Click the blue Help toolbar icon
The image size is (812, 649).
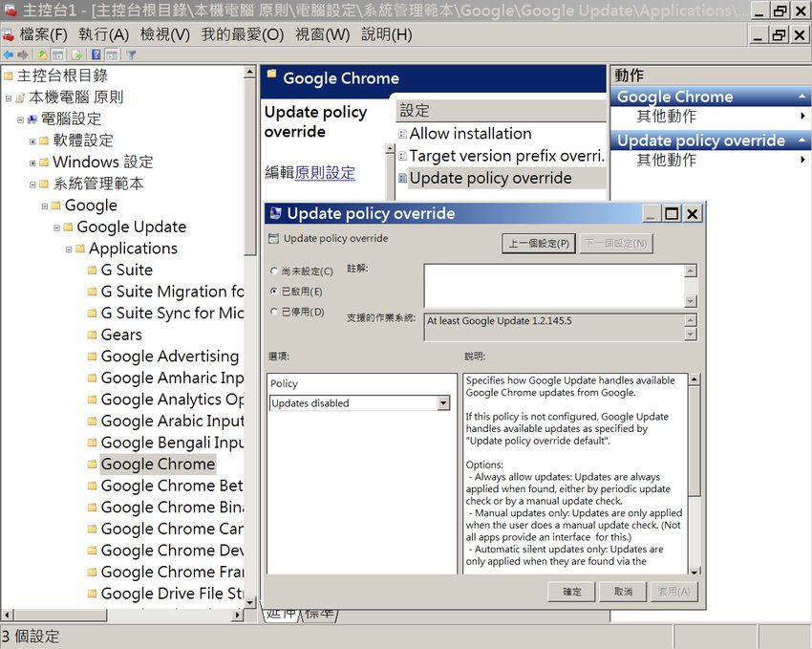[96, 54]
